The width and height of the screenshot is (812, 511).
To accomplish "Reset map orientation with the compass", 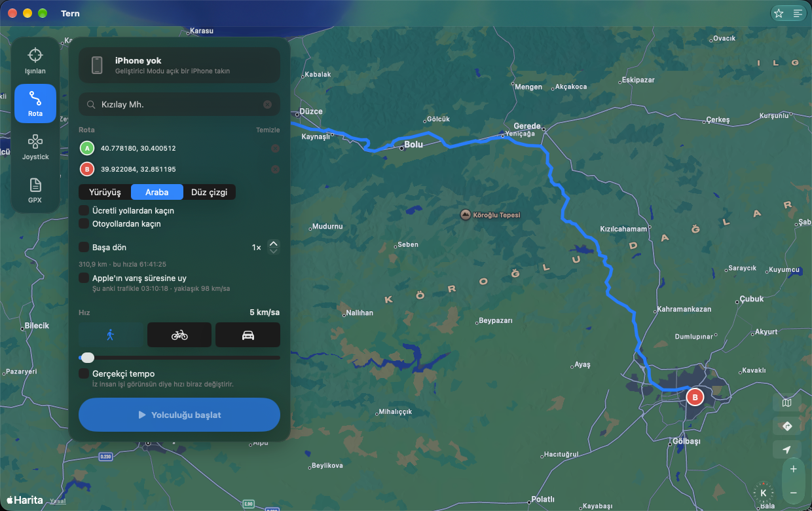I will pyautogui.click(x=763, y=493).
